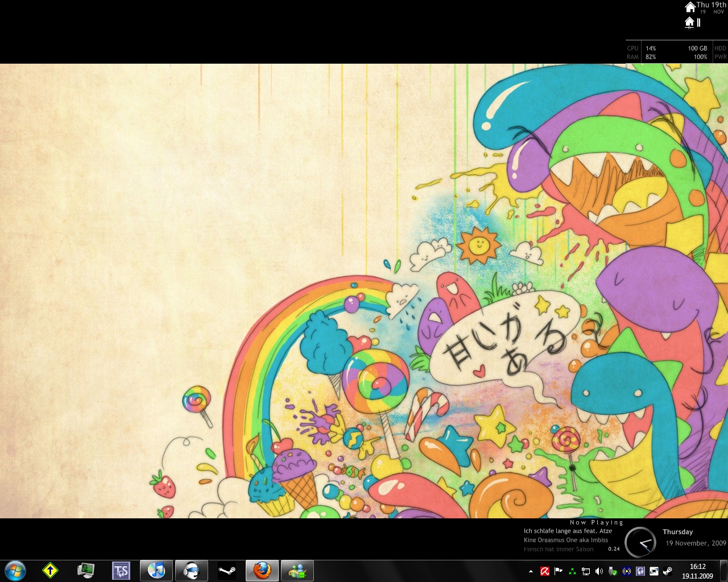Image resolution: width=728 pixels, height=582 pixels.
Task: Open the Avira antivirus tray icon
Action: (545, 571)
